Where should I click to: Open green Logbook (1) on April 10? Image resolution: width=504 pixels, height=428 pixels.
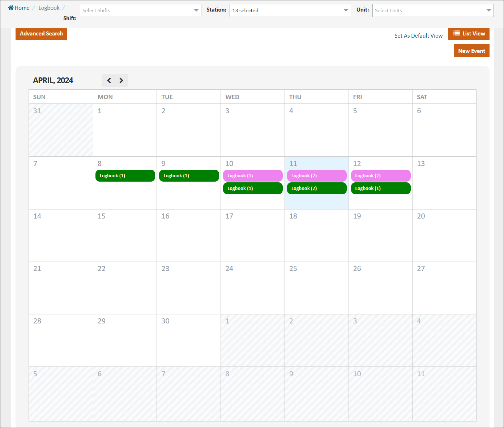253,188
